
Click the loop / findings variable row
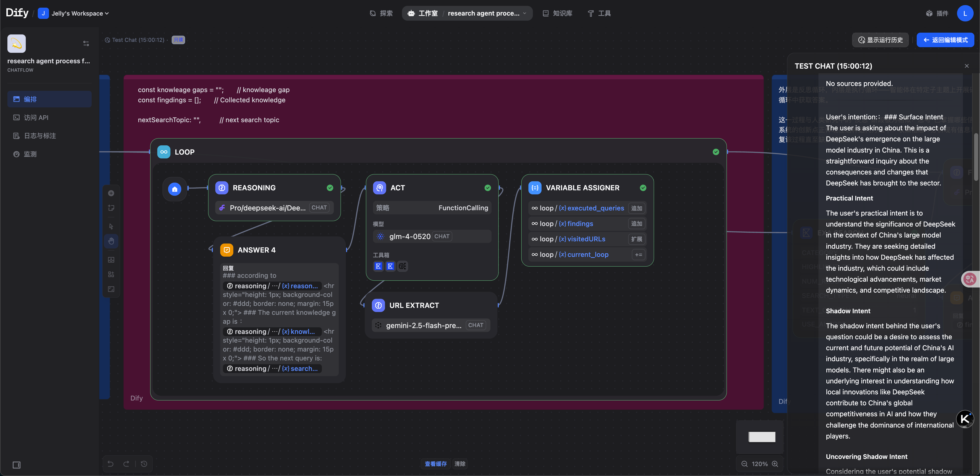[x=587, y=223]
